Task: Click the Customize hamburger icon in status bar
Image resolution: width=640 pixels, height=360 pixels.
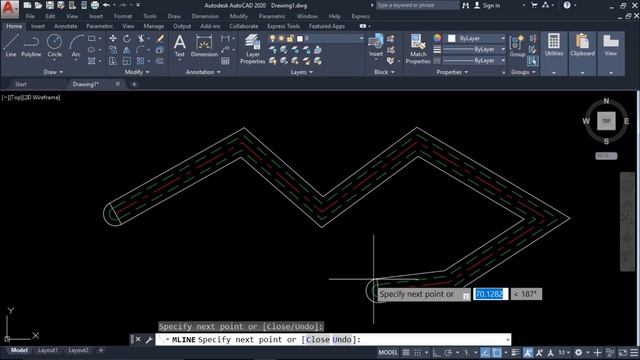Action: pos(634,352)
